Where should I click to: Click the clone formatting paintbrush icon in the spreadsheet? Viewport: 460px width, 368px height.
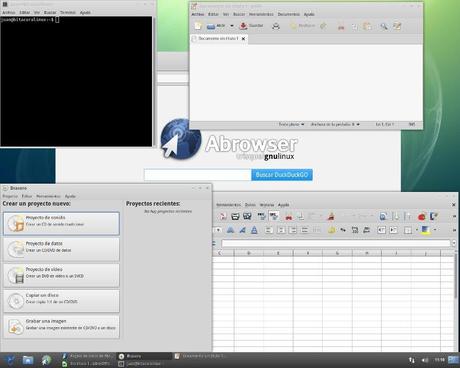(331, 217)
